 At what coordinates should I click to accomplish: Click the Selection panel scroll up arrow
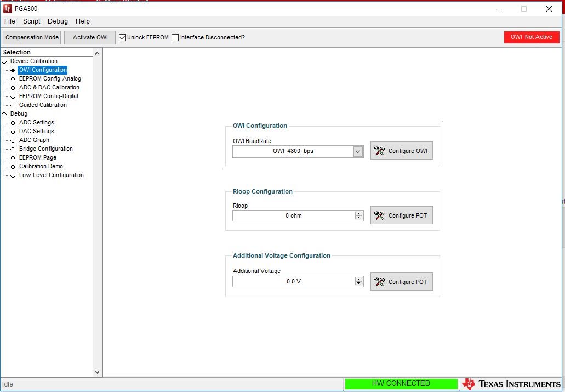pyautogui.click(x=98, y=53)
